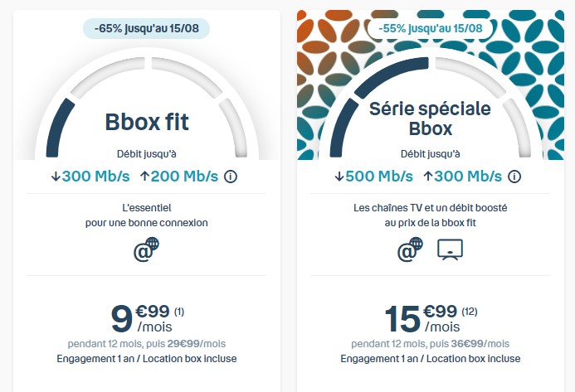Screen dimensions: 575x392
Task: Click the -65% jusqu'au 15/08 promo badge
Action: 147,28
